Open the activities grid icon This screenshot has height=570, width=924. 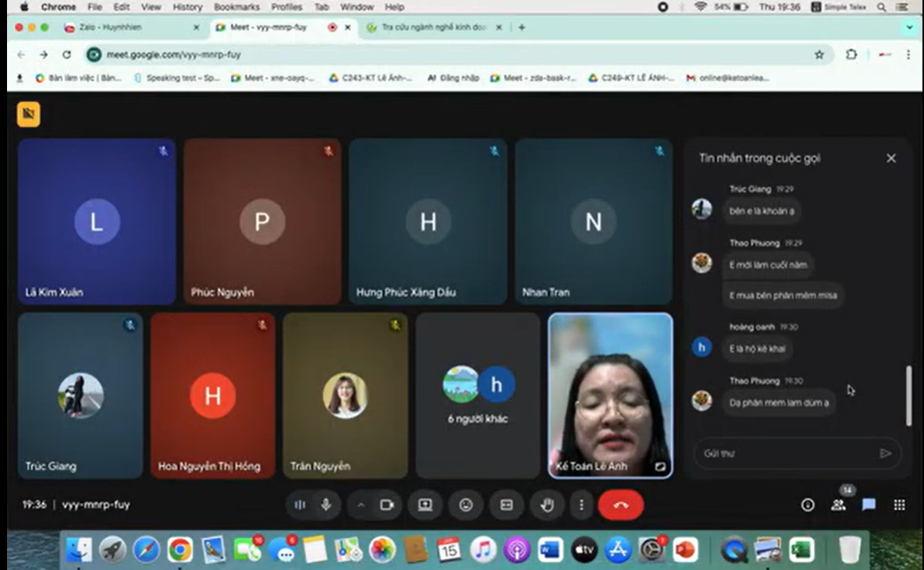899,505
